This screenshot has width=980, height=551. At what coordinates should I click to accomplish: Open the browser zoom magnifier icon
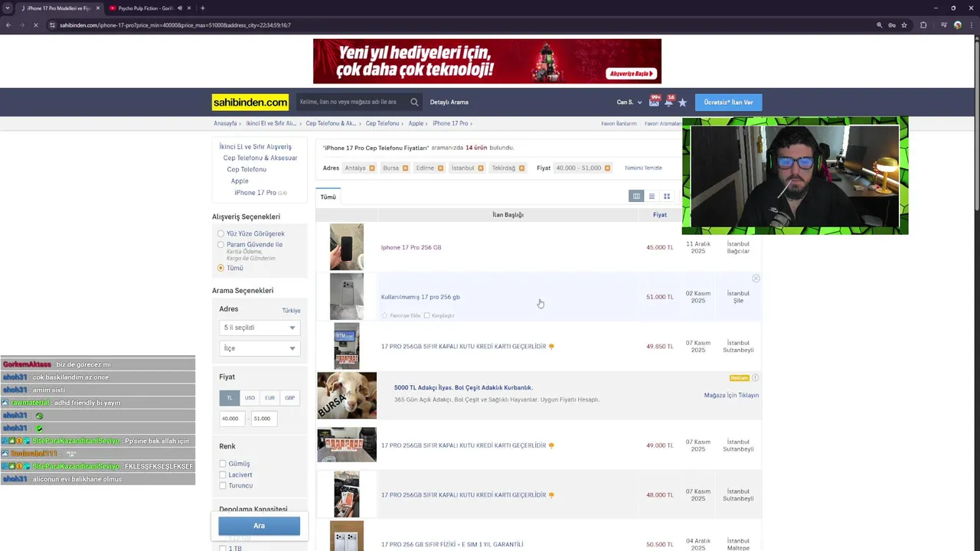click(879, 25)
